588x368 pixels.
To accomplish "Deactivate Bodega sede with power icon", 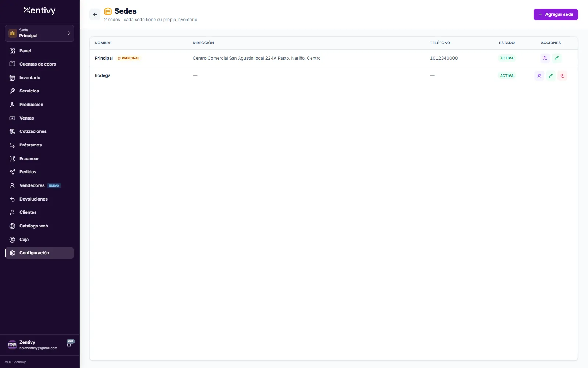I will coord(562,76).
